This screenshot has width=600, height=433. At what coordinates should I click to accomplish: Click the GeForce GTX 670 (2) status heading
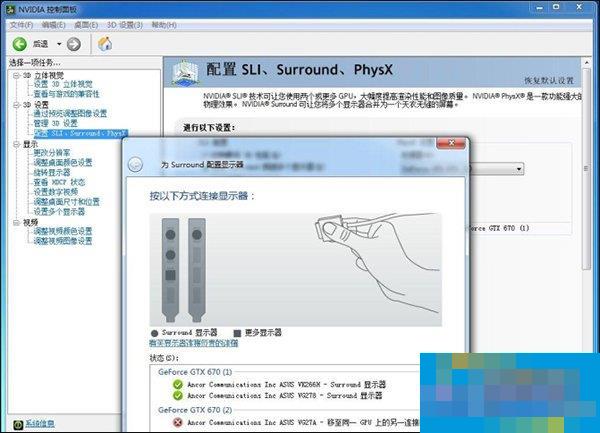click(195, 410)
